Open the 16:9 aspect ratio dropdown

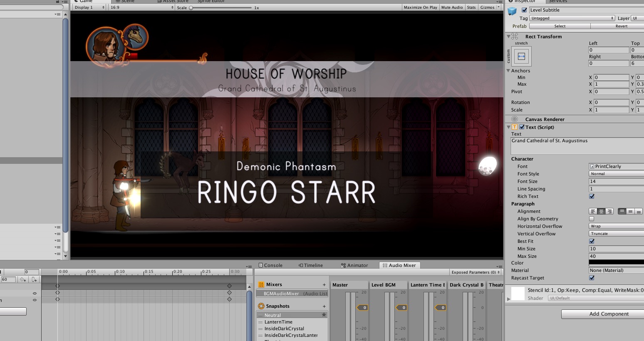click(141, 7)
